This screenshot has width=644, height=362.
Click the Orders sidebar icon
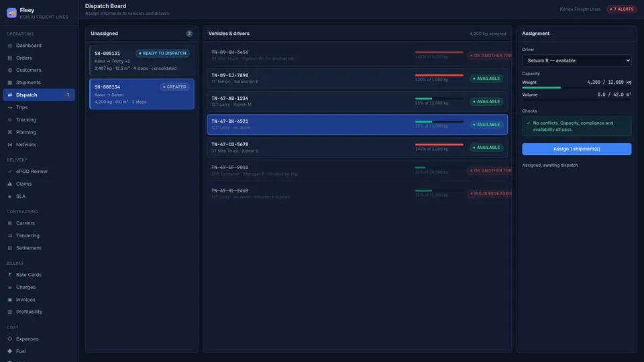pos(10,58)
